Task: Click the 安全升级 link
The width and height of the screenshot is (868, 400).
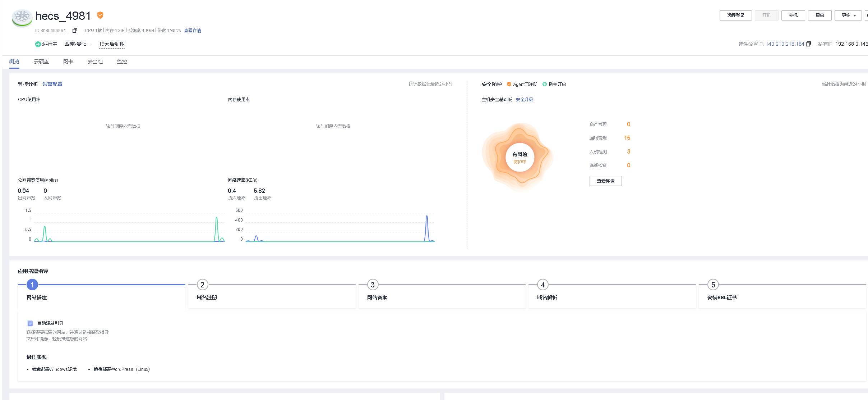Action: click(x=524, y=100)
